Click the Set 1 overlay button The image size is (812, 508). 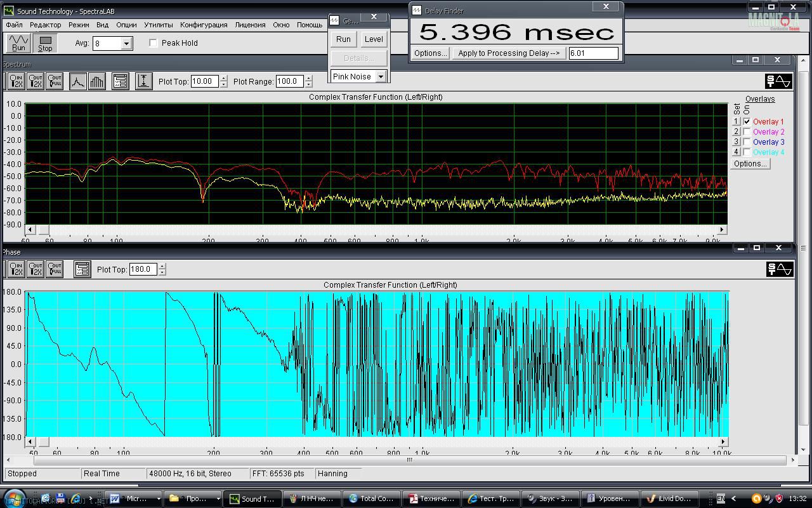(x=737, y=121)
